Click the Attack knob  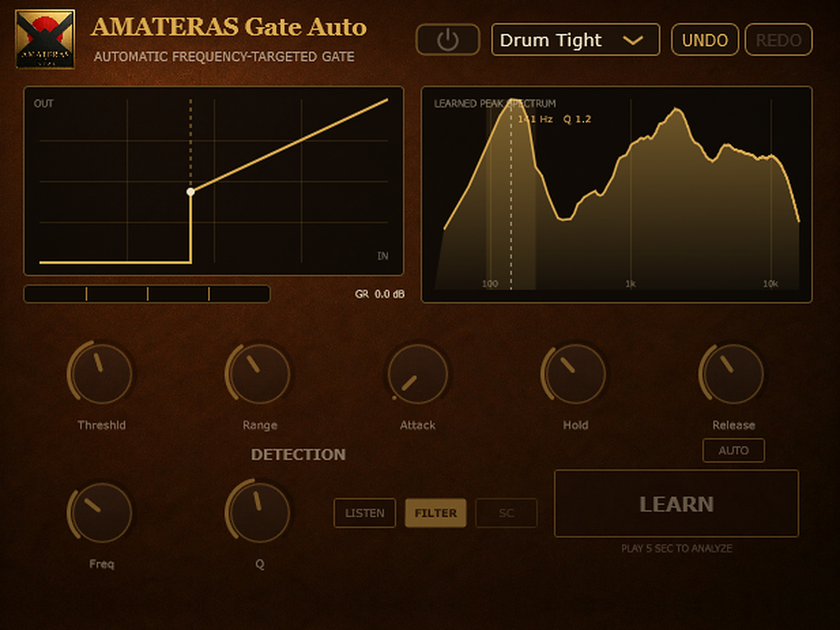click(417, 373)
